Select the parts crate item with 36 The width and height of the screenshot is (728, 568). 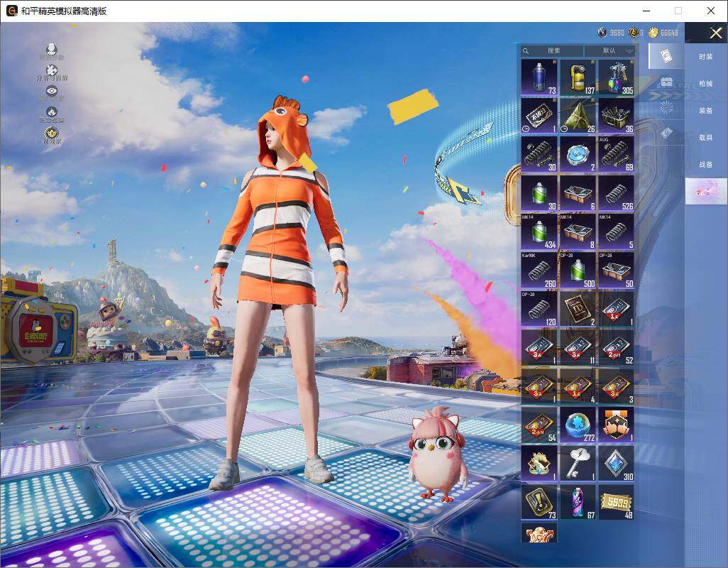(616, 116)
